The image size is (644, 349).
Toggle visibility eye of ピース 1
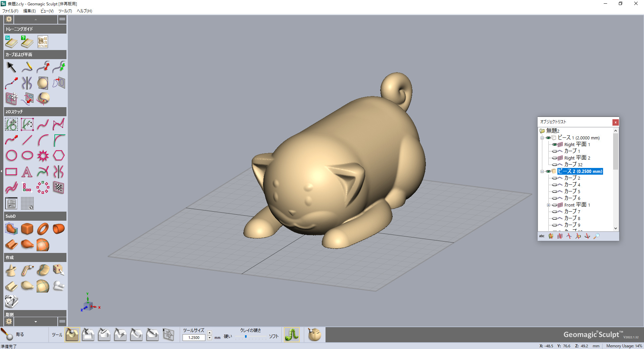[548, 138]
